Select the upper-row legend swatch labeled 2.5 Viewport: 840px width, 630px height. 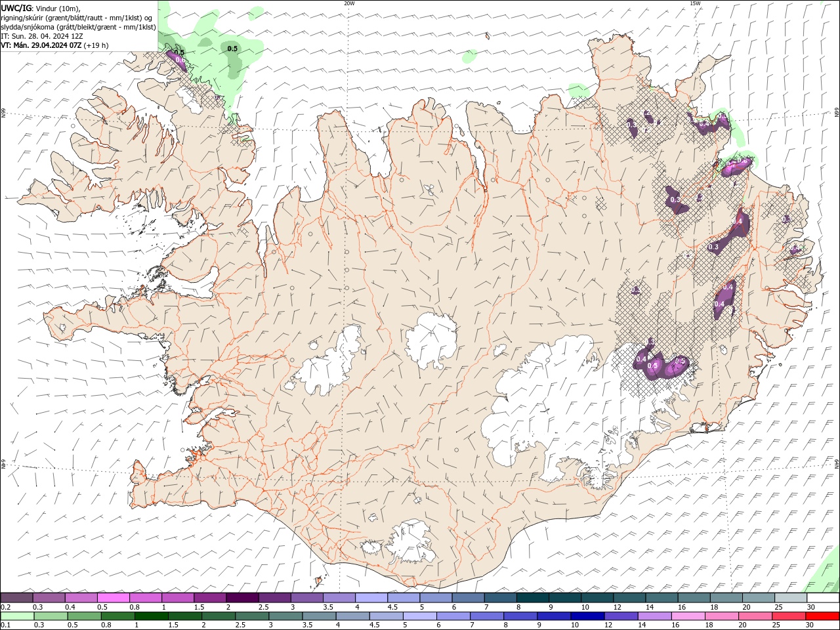(x=274, y=597)
